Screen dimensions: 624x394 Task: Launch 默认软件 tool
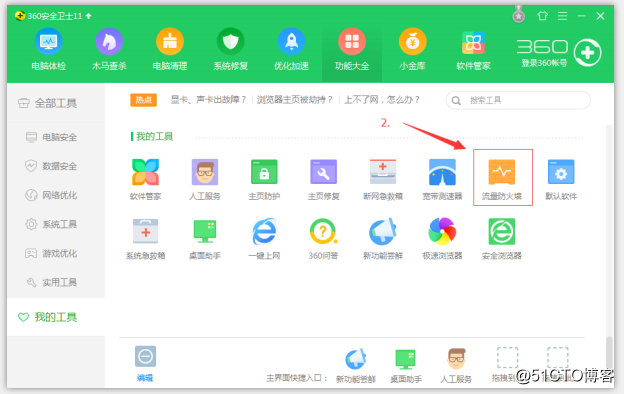(561, 179)
